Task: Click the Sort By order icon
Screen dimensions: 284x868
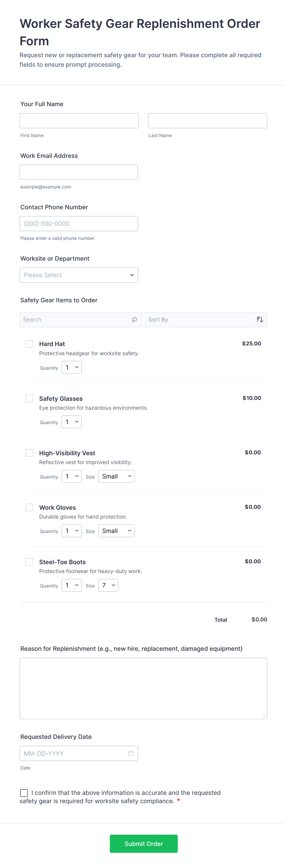Action: click(260, 319)
